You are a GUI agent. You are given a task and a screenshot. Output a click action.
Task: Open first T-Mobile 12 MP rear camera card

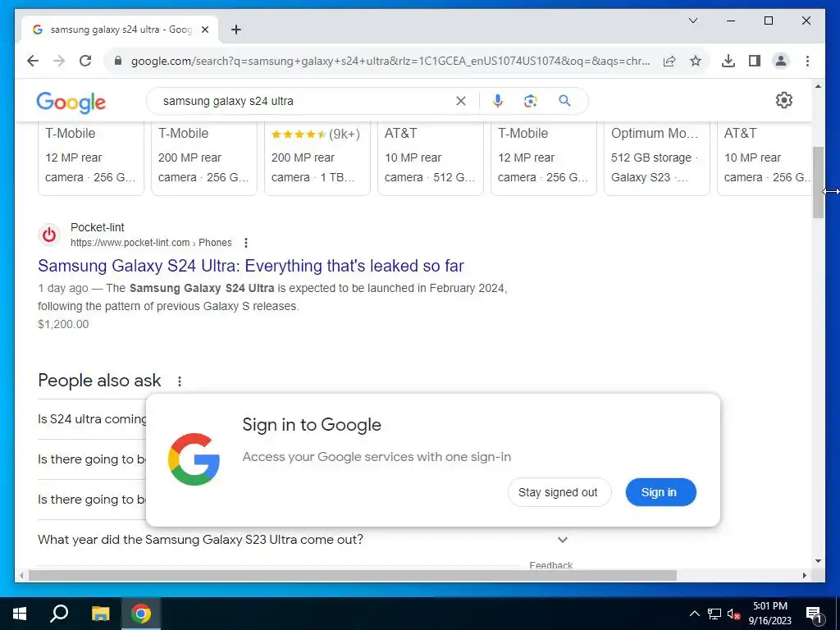click(90, 158)
